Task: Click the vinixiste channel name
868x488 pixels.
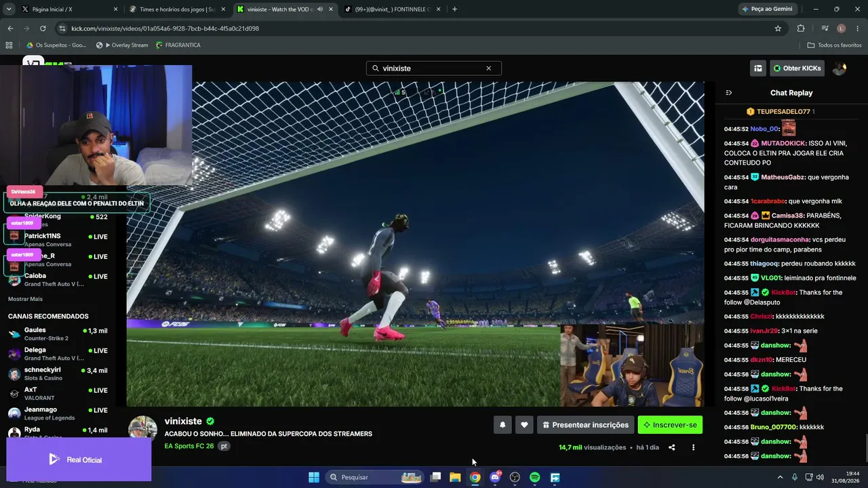Action: [x=183, y=421]
